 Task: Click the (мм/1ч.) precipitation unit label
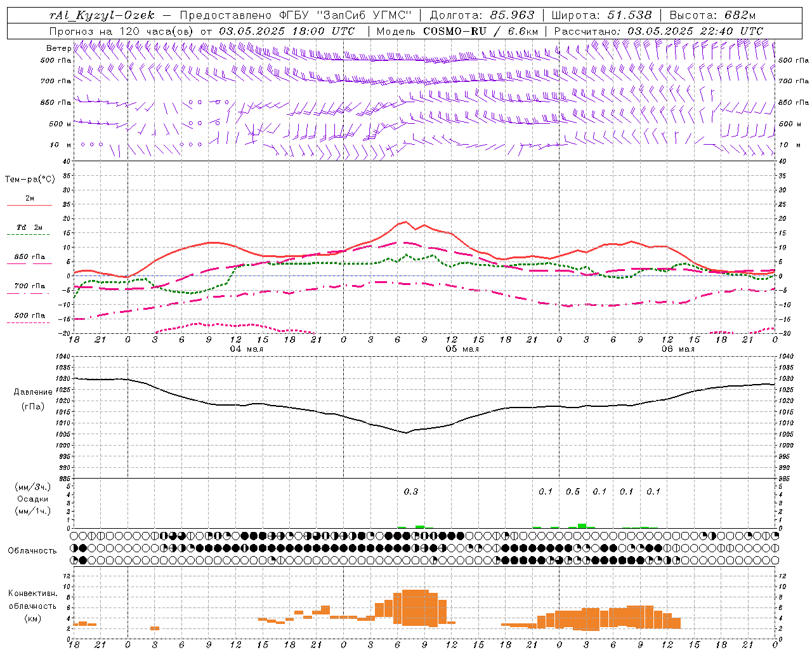(32, 511)
